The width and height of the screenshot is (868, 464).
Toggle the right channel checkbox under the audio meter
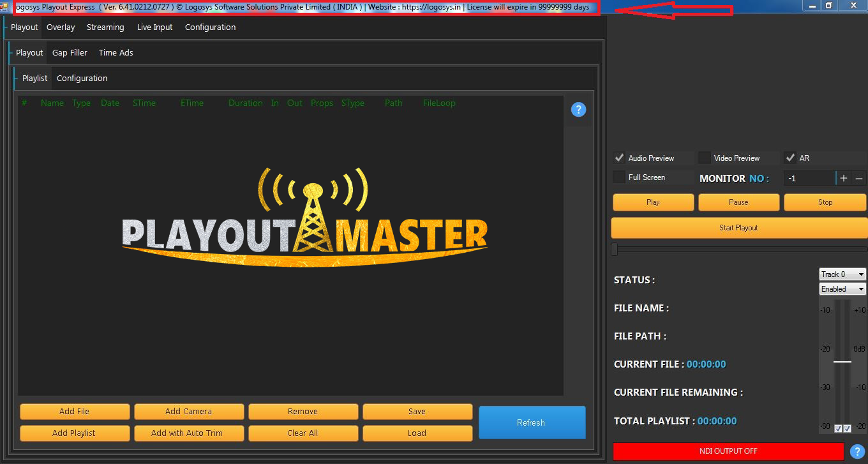(x=847, y=429)
